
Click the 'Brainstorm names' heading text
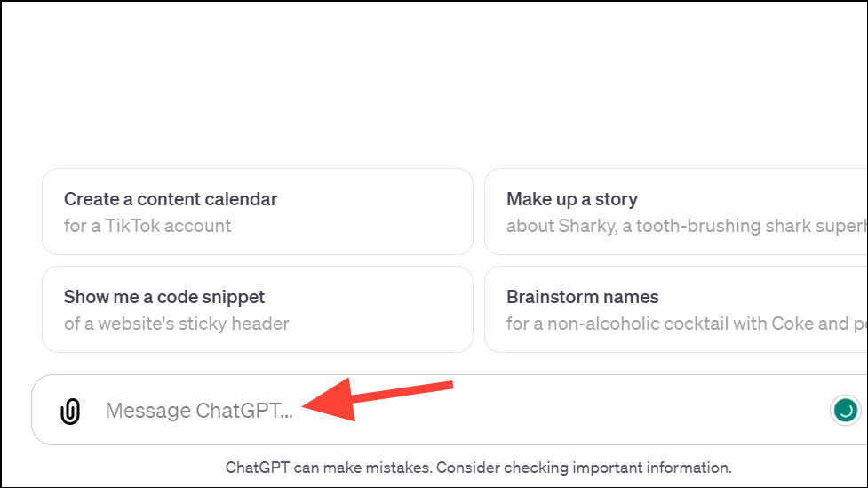coord(582,297)
